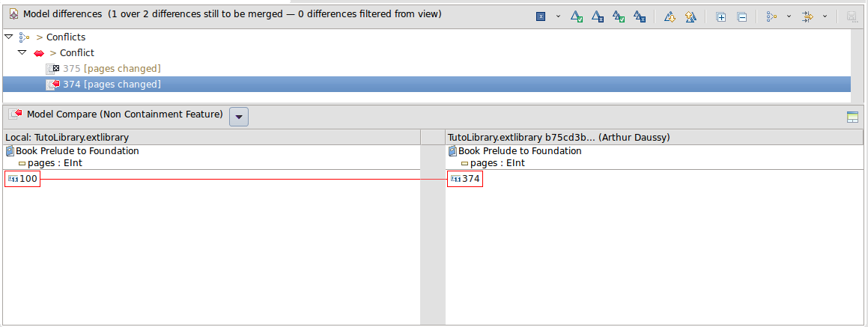The width and height of the screenshot is (868, 327).
Task: Click the filters icon in toolbar
Action: click(807, 16)
